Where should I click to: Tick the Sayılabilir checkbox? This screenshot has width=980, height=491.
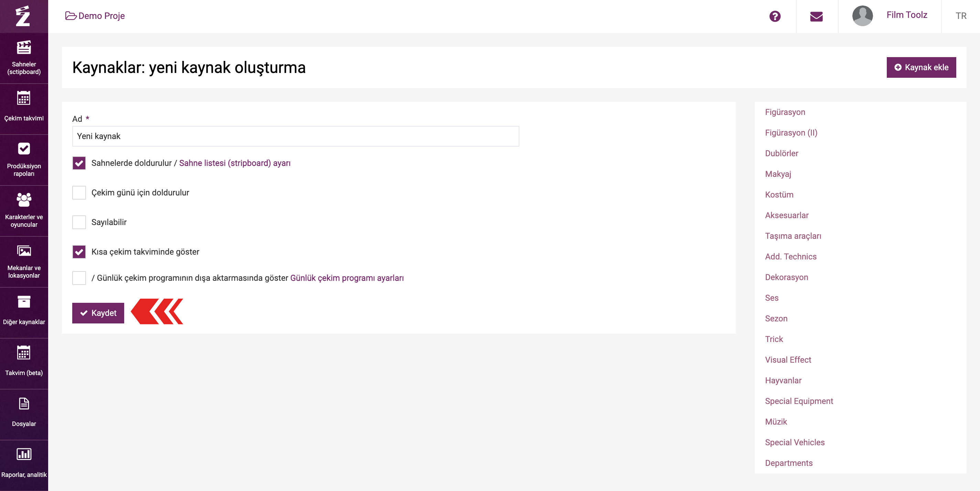(79, 222)
